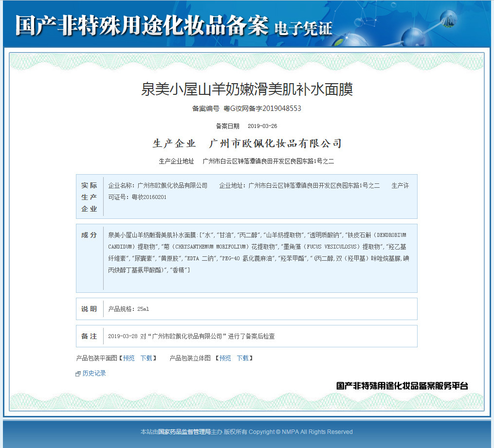Click the icon beside 历史记录
Screen dimensions: 494x448
(78, 374)
